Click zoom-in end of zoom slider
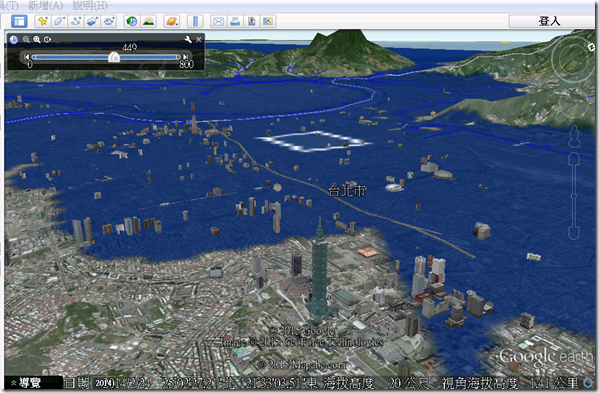The width and height of the screenshot is (599, 393). 574,158
